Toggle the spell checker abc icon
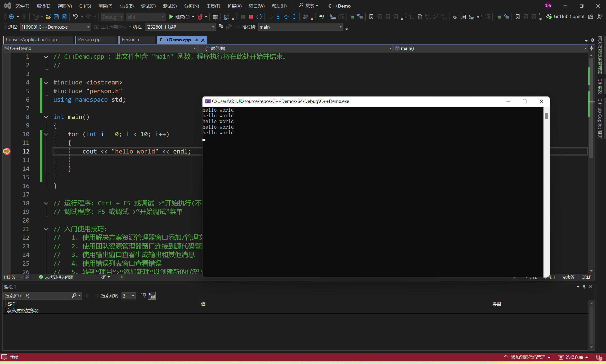The height and width of the screenshot is (364, 606). (321, 17)
